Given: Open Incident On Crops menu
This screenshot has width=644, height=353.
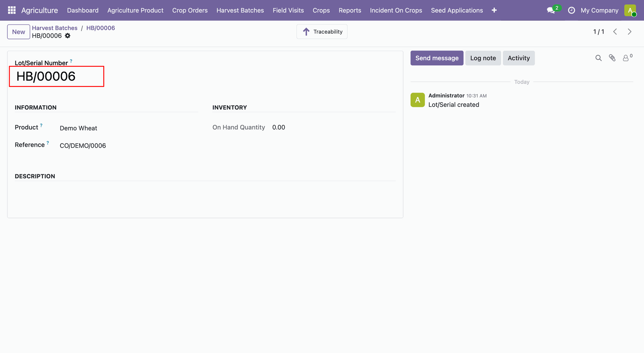Looking at the screenshot, I should point(396,10).
